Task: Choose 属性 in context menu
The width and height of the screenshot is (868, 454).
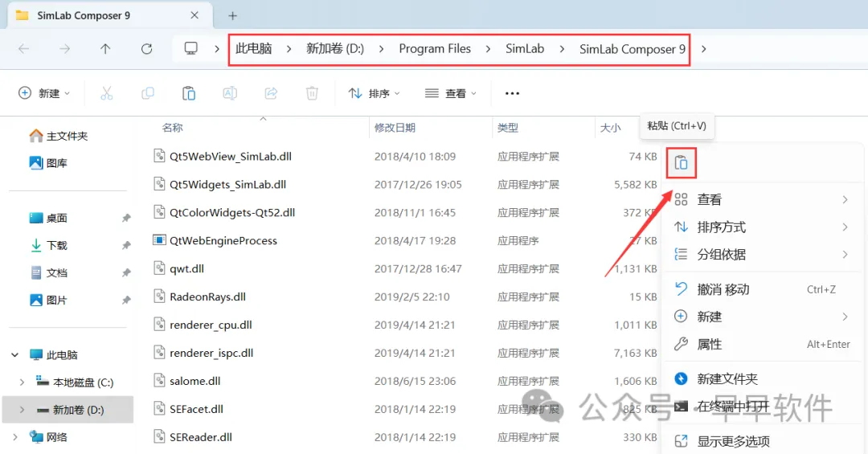Action: 762,345
